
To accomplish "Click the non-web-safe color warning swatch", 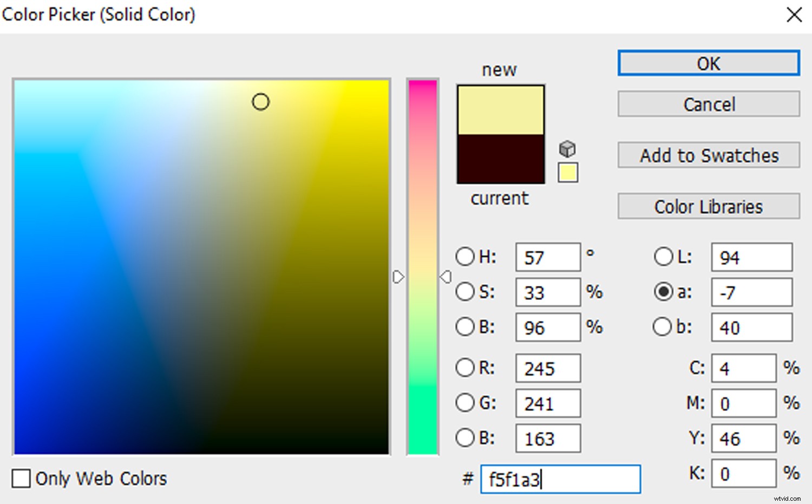I will coord(567,172).
